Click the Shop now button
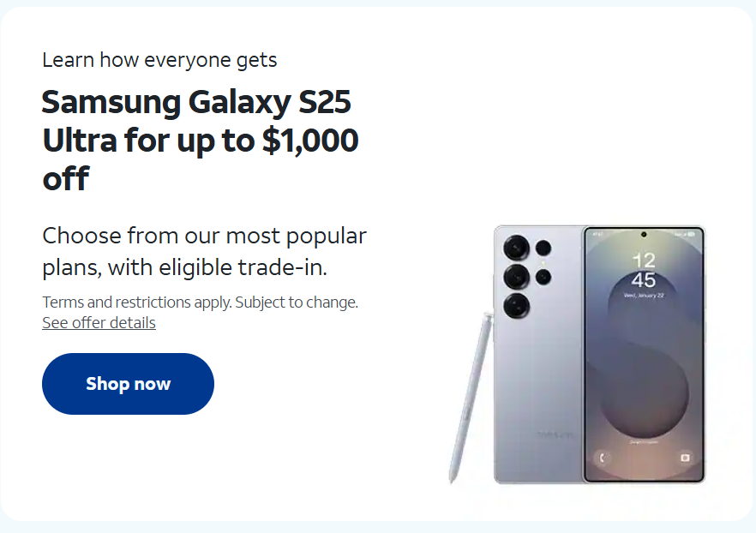The width and height of the screenshot is (756, 533). pos(128,384)
